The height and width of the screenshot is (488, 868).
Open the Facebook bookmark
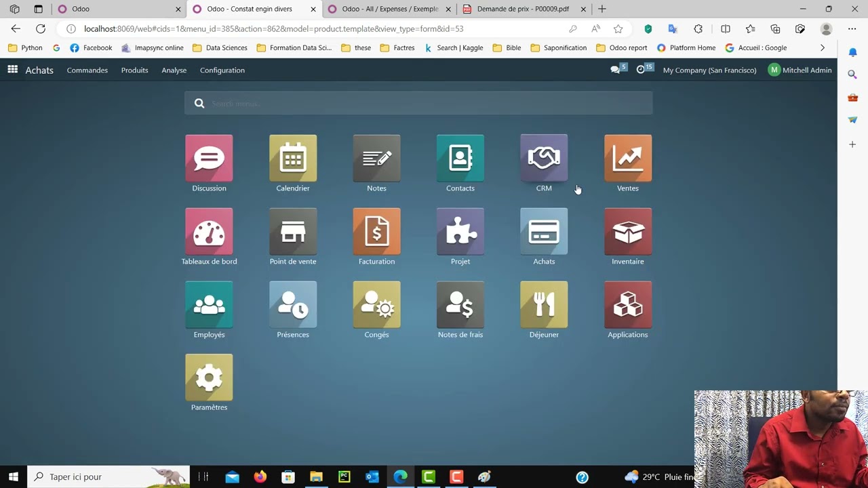(x=91, y=47)
